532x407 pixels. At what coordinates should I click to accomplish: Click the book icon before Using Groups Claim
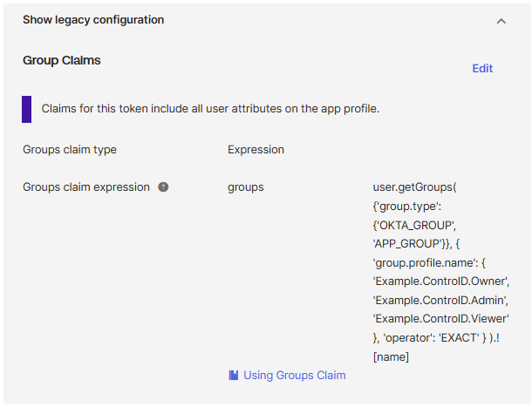(234, 375)
